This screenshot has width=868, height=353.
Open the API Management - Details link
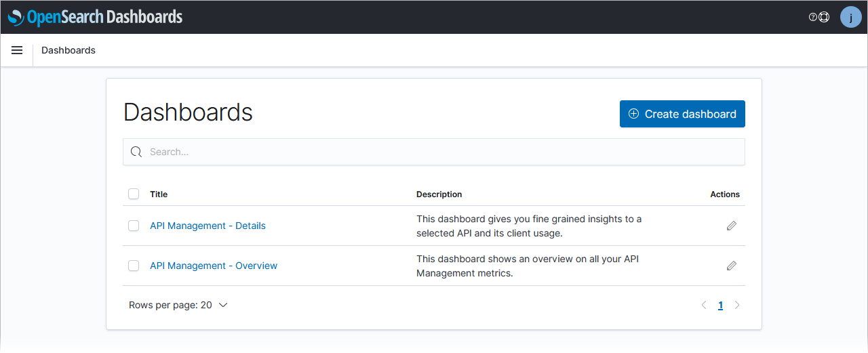[x=208, y=226]
